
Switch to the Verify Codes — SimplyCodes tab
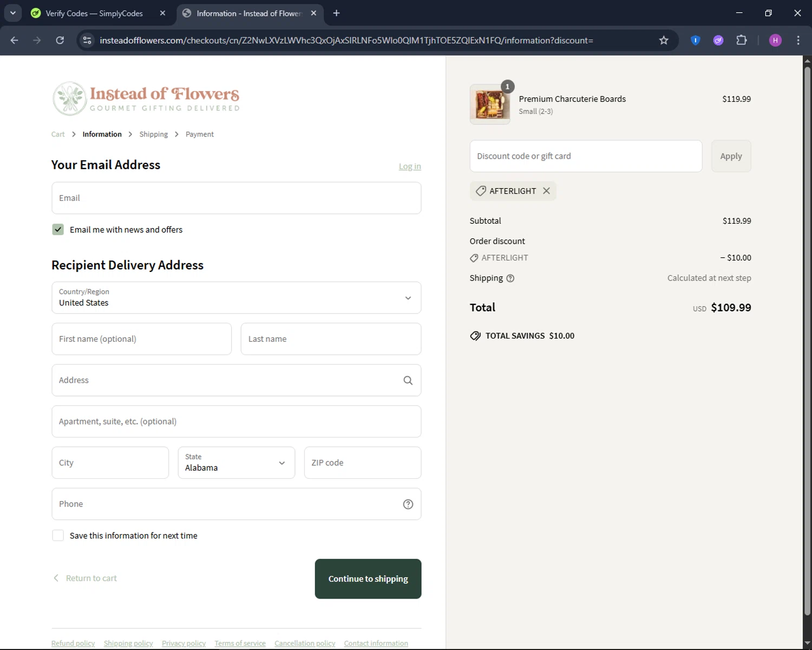(94, 13)
